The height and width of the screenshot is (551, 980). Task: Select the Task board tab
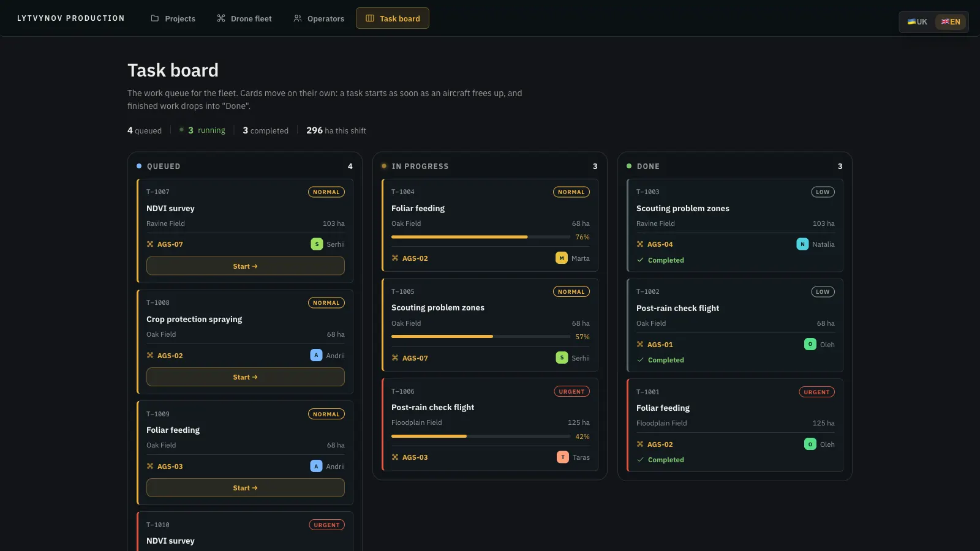point(393,18)
